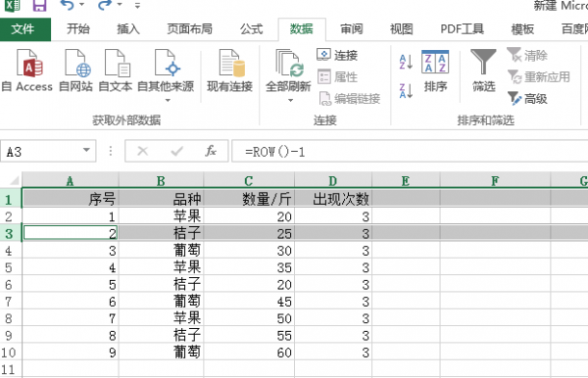Click 编辑链接 in connections group
This screenshot has height=378, width=588.
(x=350, y=99)
